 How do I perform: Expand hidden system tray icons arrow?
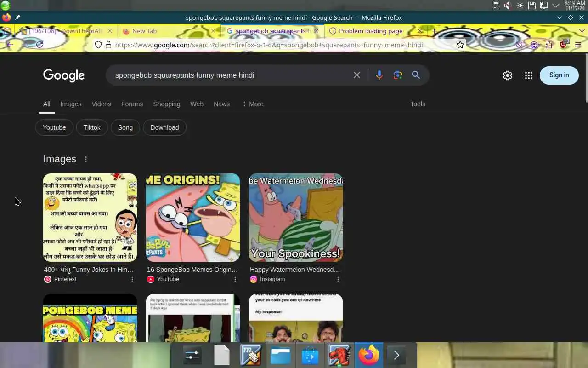[x=555, y=6]
